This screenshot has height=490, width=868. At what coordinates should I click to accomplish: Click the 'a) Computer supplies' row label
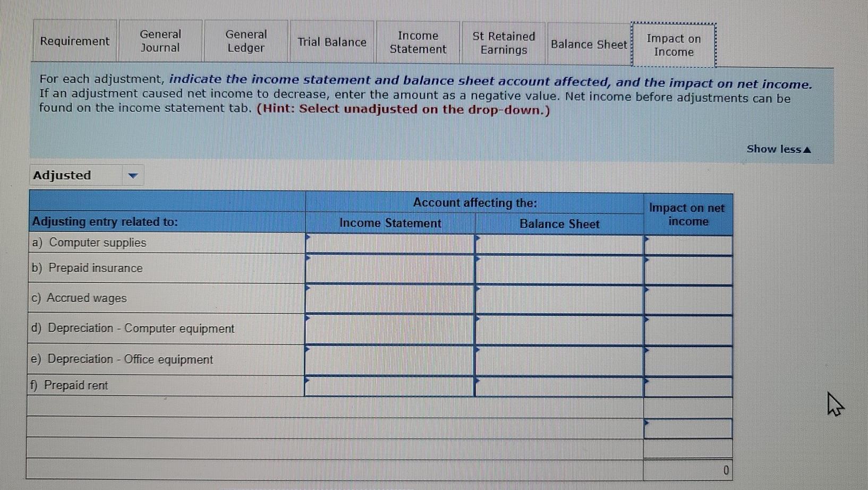(89, 243)
